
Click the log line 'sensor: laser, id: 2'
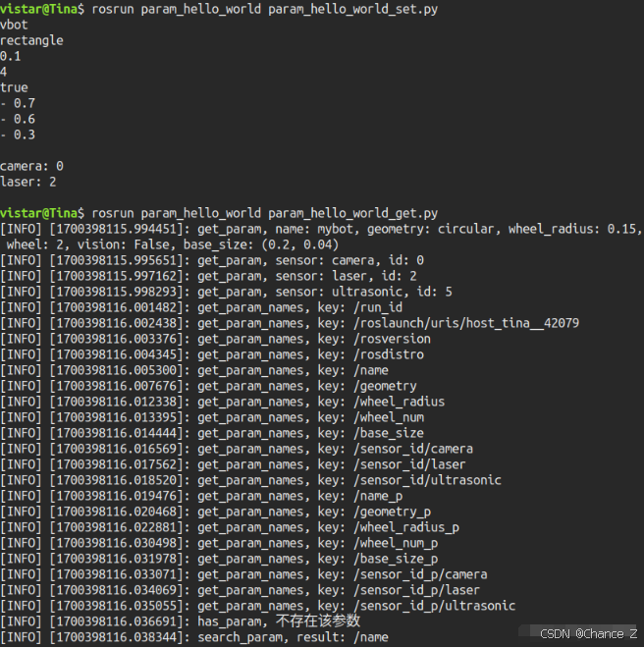click(x=208, y=276)
